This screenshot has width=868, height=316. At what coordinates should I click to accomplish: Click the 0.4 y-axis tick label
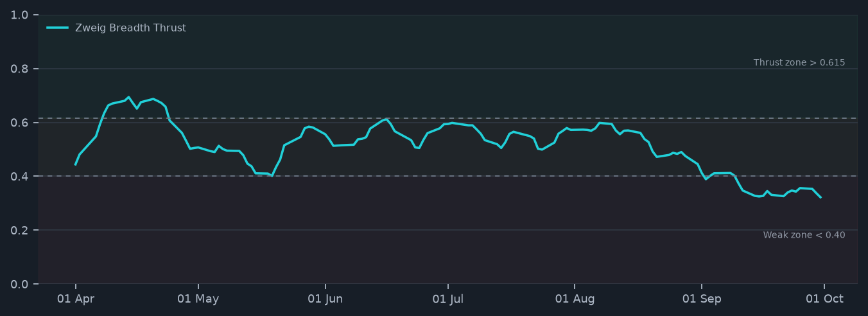point(20,176)
